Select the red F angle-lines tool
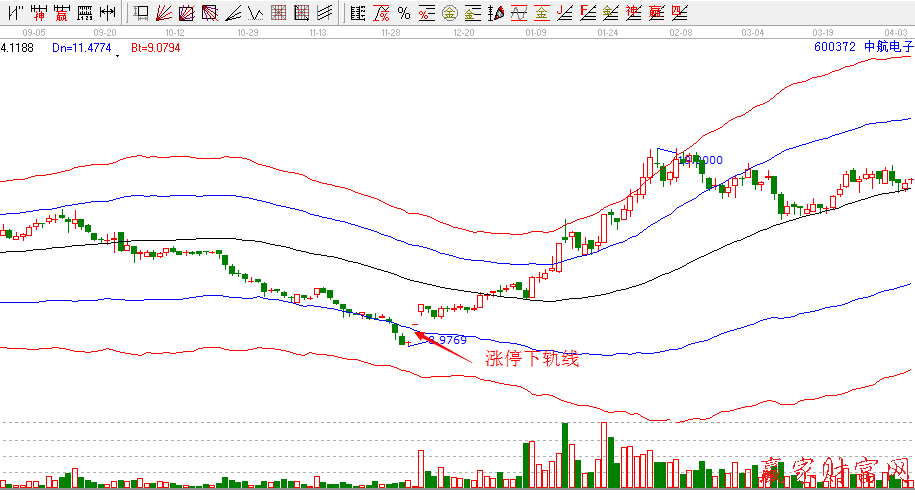The image size is (915, 495). coord(588,14)
